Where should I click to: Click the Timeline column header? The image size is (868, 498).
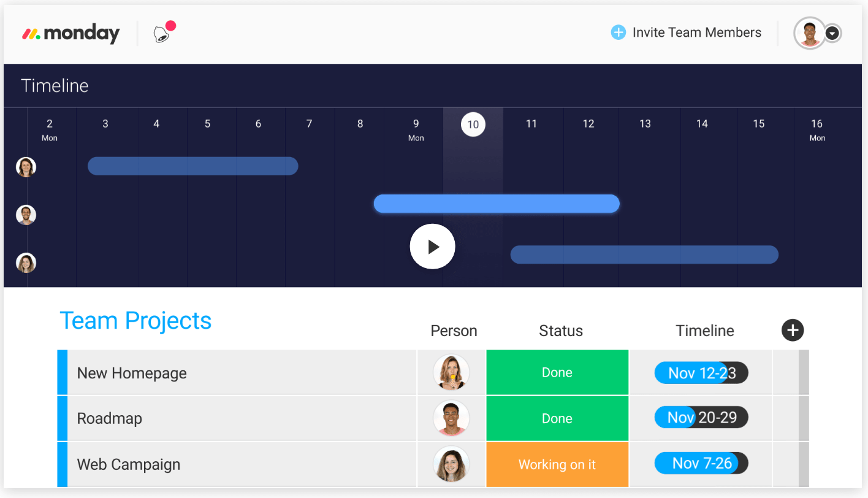coord(704,331)
